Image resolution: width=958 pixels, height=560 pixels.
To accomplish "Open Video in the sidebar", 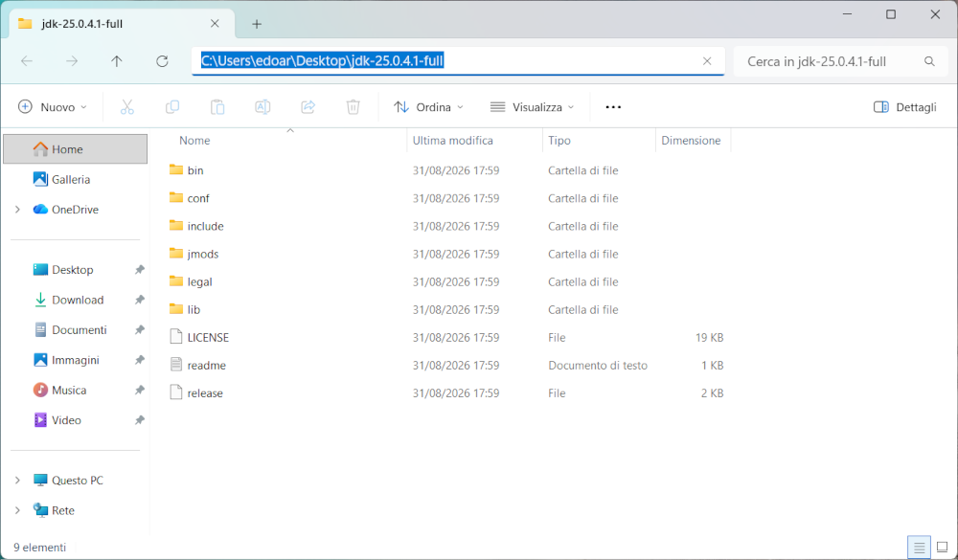I will click(66, 420).
